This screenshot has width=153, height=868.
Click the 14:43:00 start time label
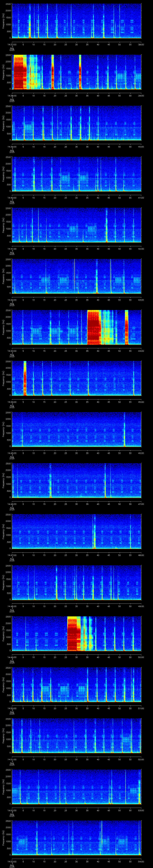(12, 351)
